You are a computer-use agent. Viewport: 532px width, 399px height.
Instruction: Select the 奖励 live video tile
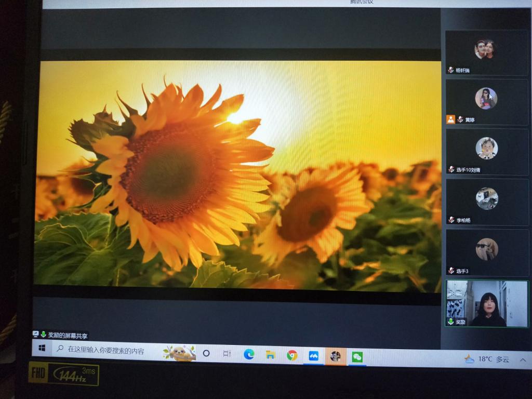[x=486, y=304]
